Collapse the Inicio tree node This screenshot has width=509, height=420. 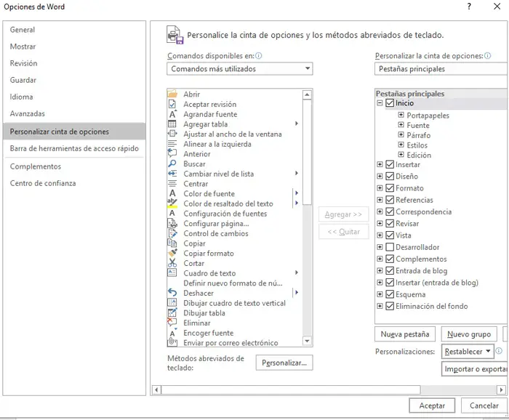coord(380,103)
